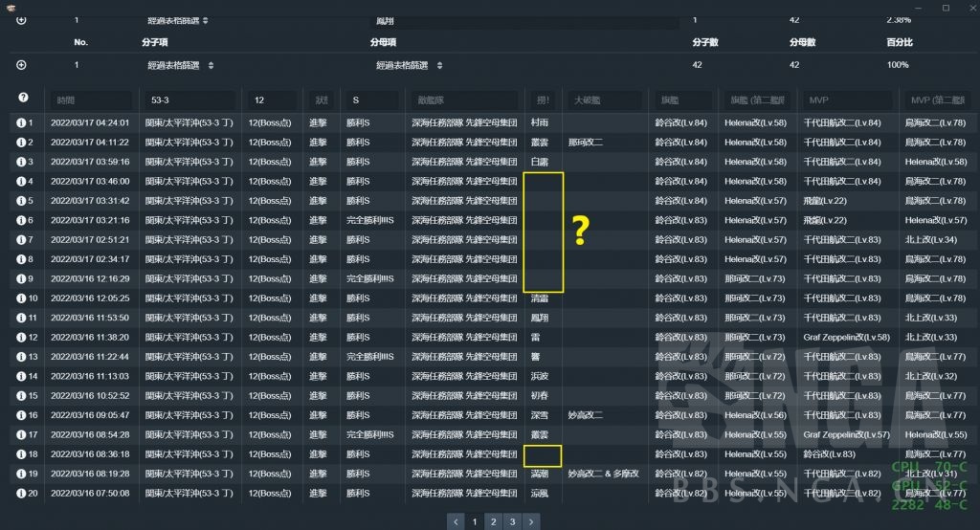Click info icon on row 18
This screenshot has height=530, width=980.
pyautogui.click(x=21, y=454)
